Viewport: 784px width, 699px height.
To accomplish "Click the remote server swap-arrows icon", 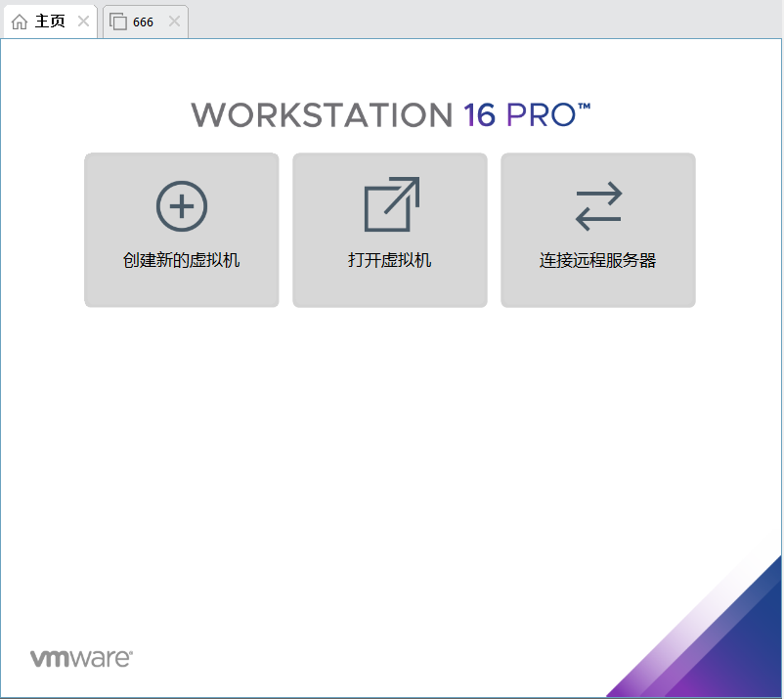I will point(598,206).
